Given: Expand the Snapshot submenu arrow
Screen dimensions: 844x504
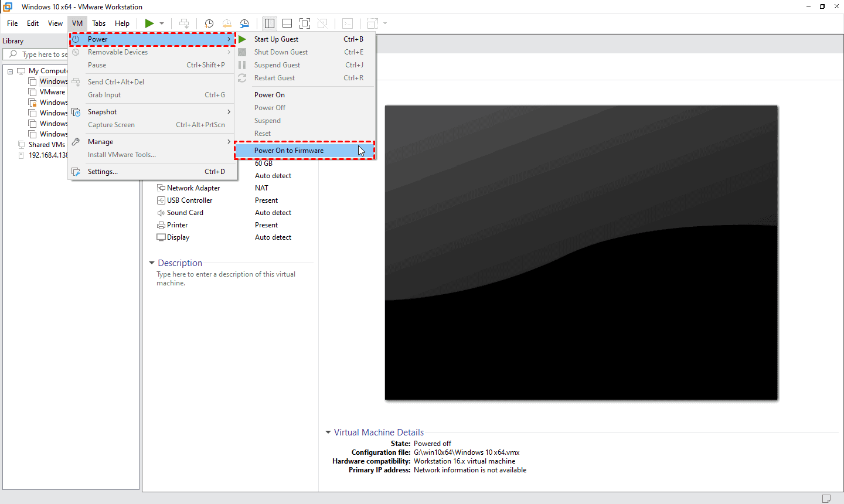Looking at the screenshot, I should pyautogui.click(x=229, y=112).
